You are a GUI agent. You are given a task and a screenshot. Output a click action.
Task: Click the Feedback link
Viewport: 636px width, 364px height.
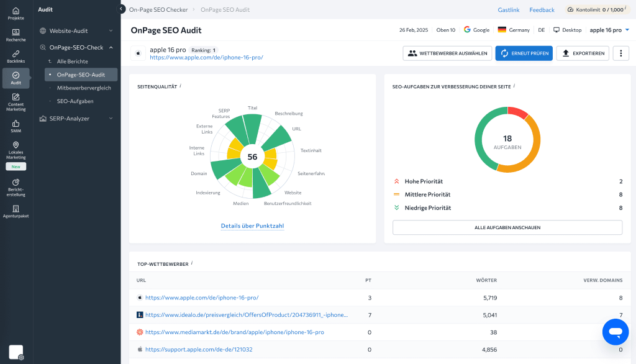(542, 10)
